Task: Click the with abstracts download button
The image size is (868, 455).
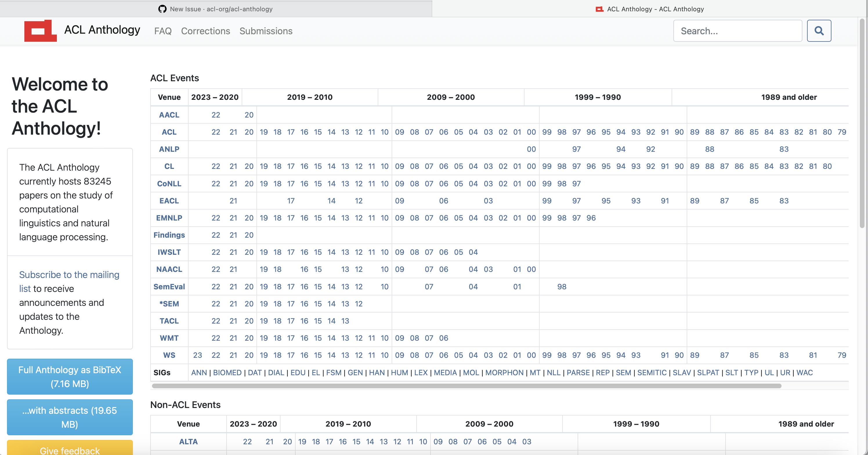Action: (70, 417)
